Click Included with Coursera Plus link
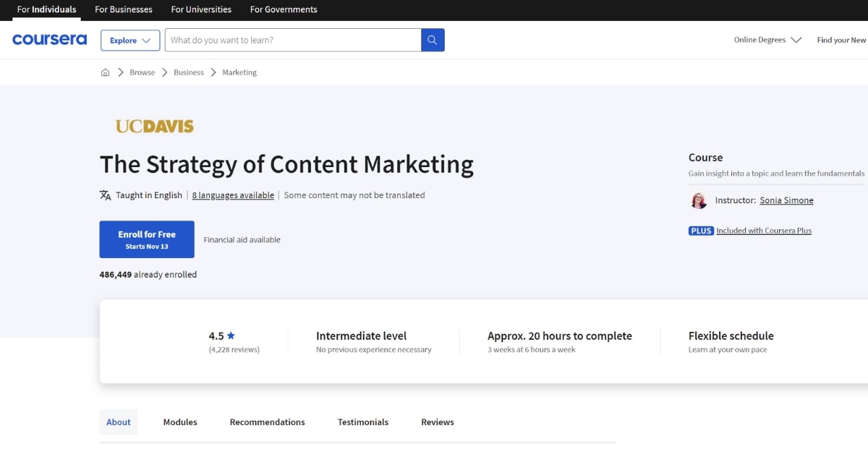Image resolution: width=868 pixels, height=454 pixels. coord(764,231)
